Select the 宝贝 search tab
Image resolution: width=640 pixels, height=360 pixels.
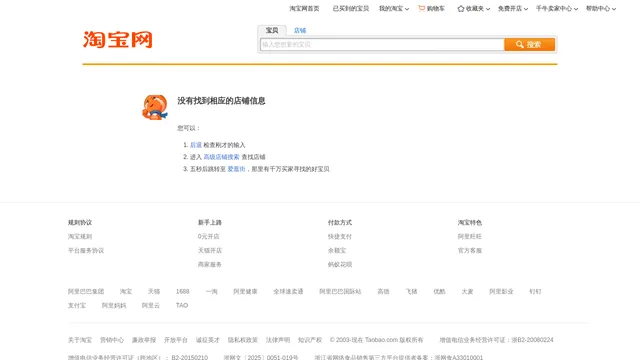coord(272,30)
